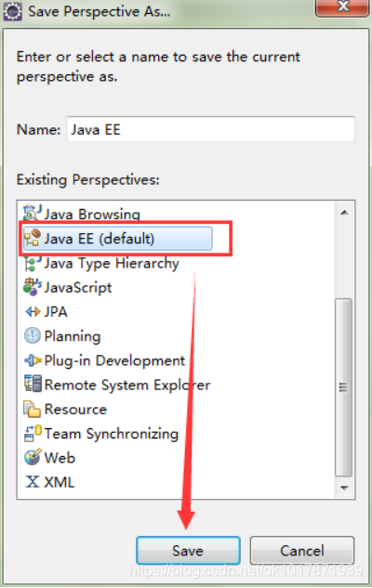Click the perspectives list scrollbar thumb

[x=343, y=387]
